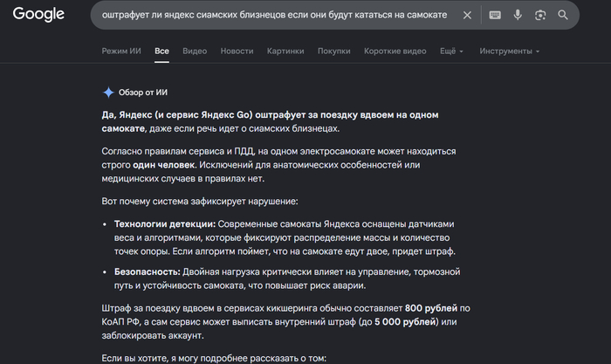611x364 pixels.
Task: Expand the Ещё dropdown menu
Action: (x=451, y=51)
